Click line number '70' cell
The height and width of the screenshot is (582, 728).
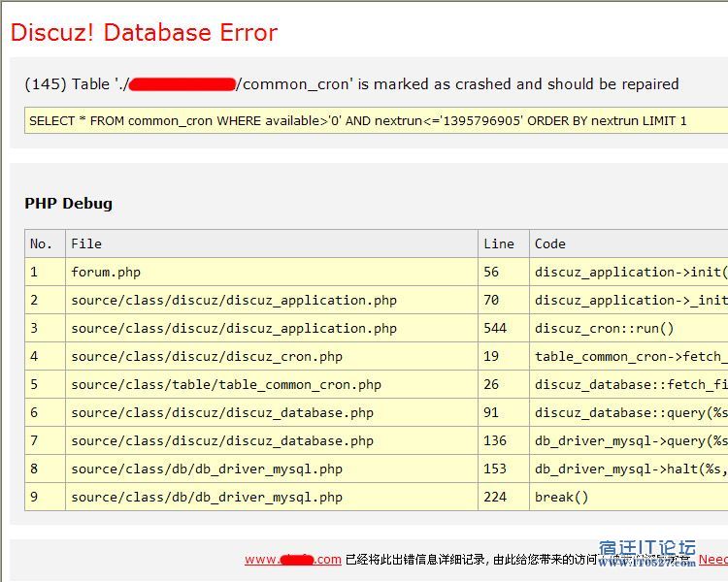(504, 301)
